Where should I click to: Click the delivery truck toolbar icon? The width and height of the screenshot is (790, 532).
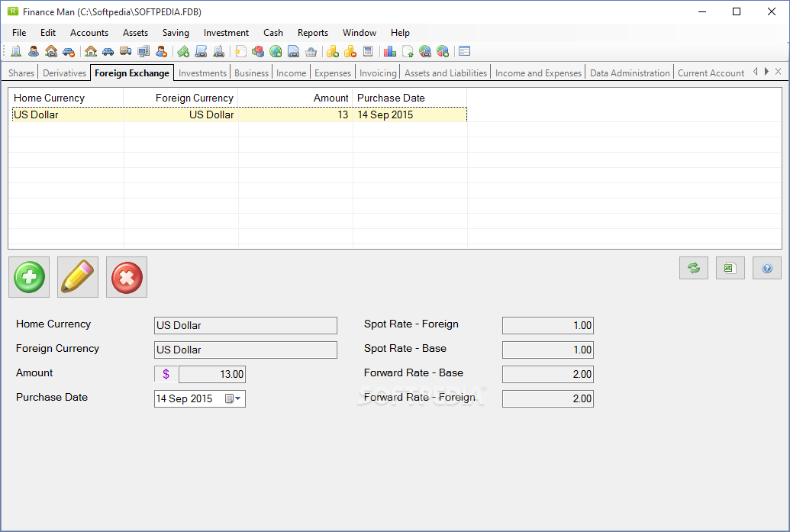coord(125,51)
